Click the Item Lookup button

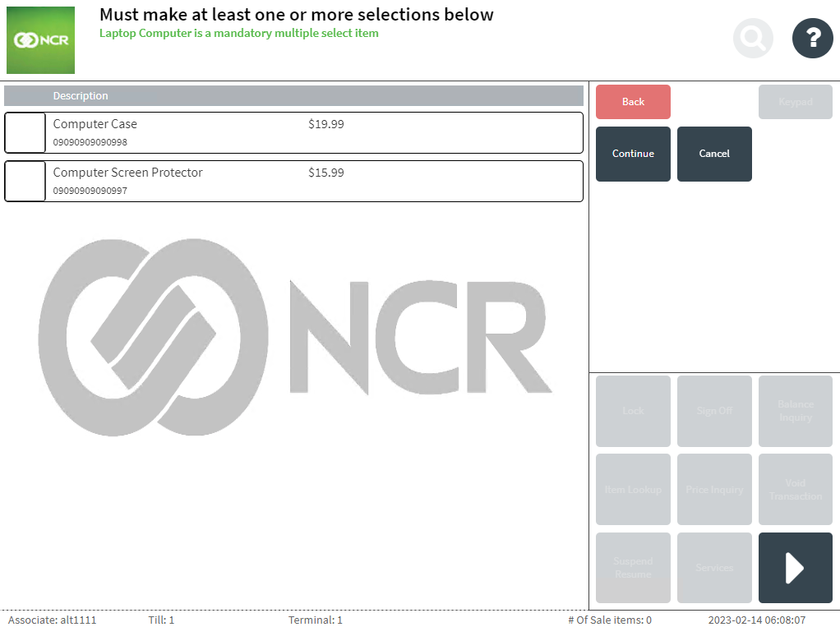coord(633,490)
